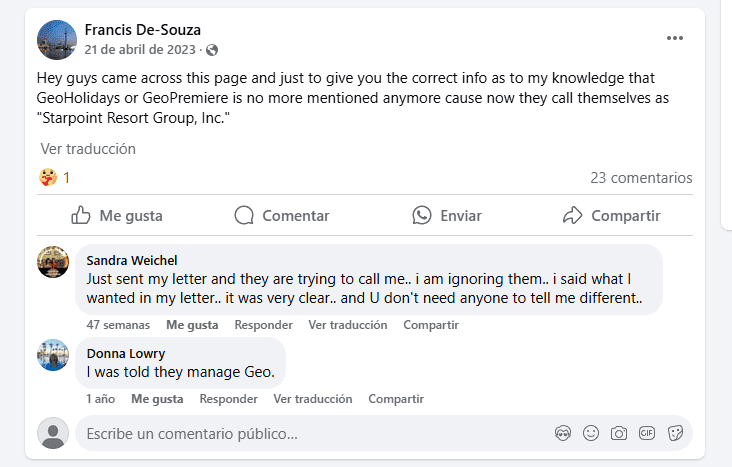
Task: Click the public globe privacy icon
Action: point(212,49)
